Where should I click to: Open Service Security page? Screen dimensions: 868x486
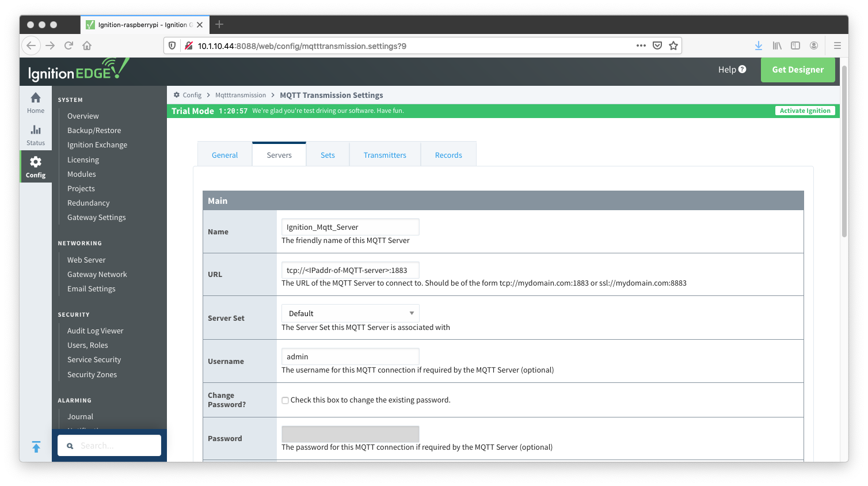tap(94, 359)
